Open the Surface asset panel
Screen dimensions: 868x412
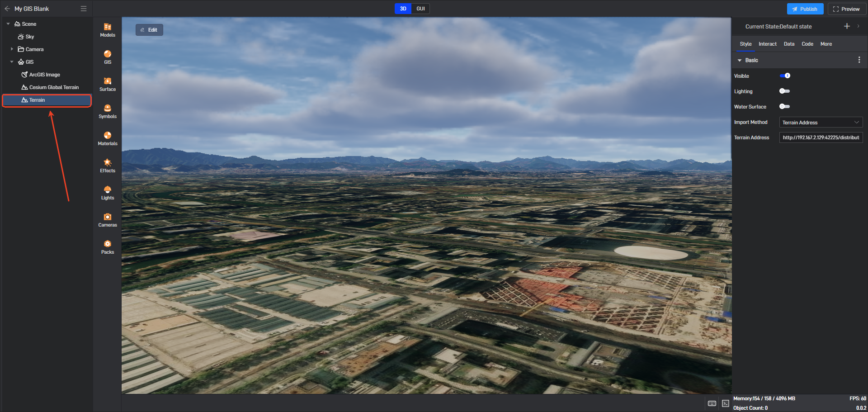click(108, 85)
